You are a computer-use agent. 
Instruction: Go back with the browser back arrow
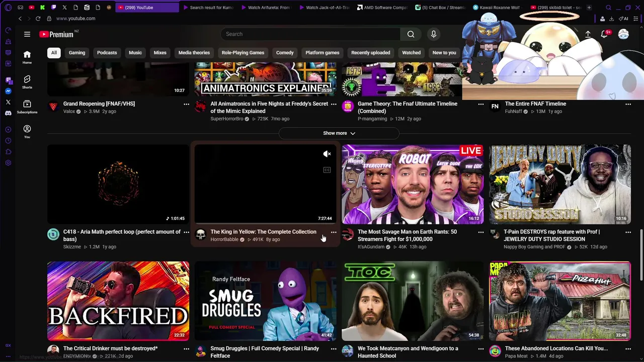point(20,19)
